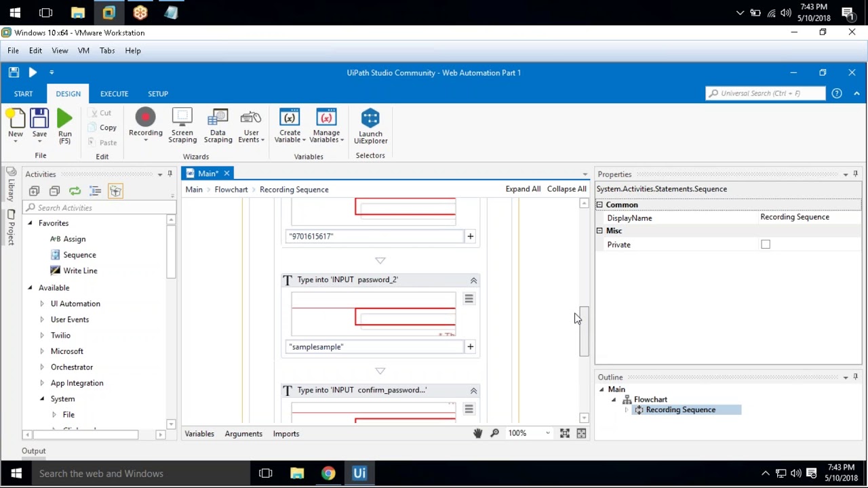Expand the Orchestrator node
This screenshot has height=488, width=868.
tap(42, 367)
